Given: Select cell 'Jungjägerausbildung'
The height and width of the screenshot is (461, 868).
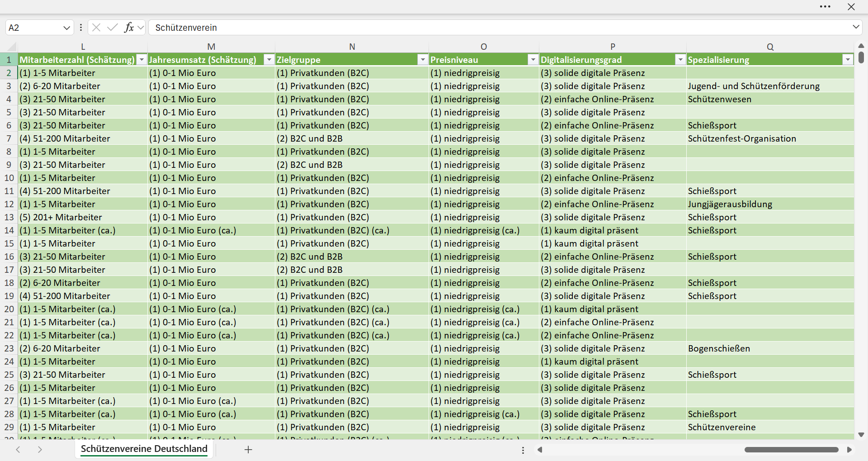Looking at the screenshot, I should point(770,204).
